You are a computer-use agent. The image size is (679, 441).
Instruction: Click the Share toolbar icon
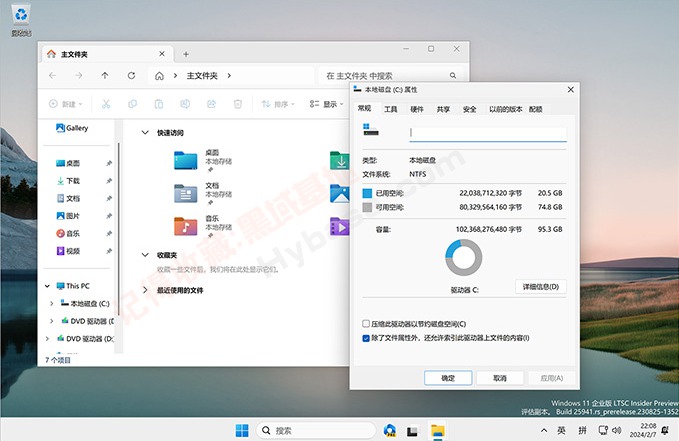click(211, 104)
